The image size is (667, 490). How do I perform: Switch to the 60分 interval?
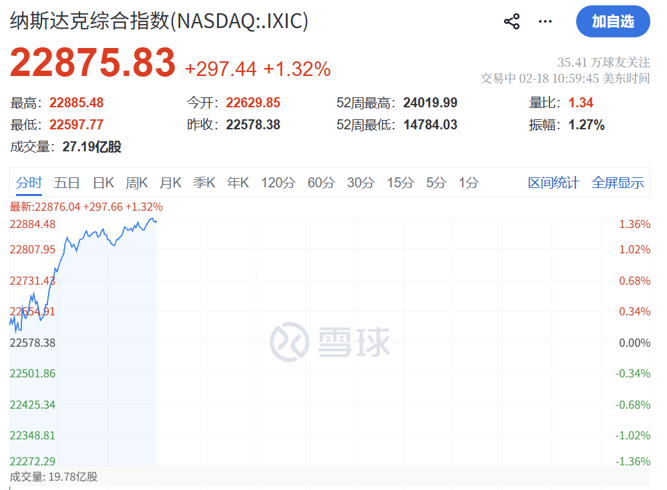pos(321,182)
